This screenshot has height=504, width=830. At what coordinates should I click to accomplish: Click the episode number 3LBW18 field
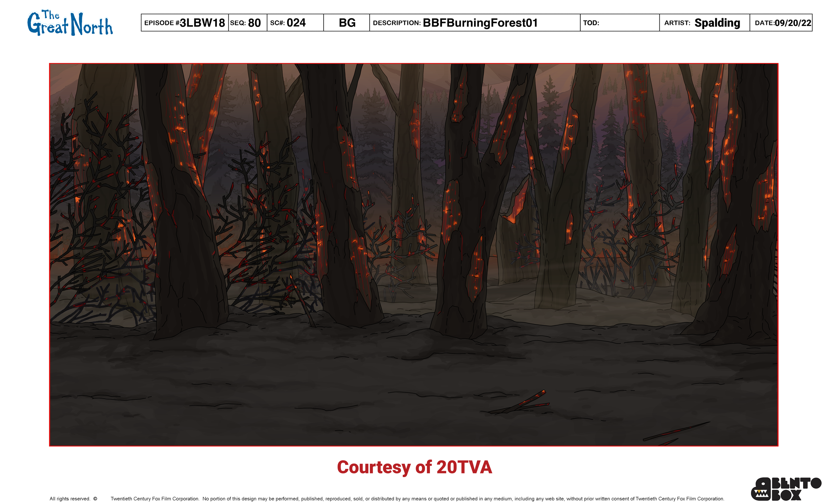[x=202, y=23]
